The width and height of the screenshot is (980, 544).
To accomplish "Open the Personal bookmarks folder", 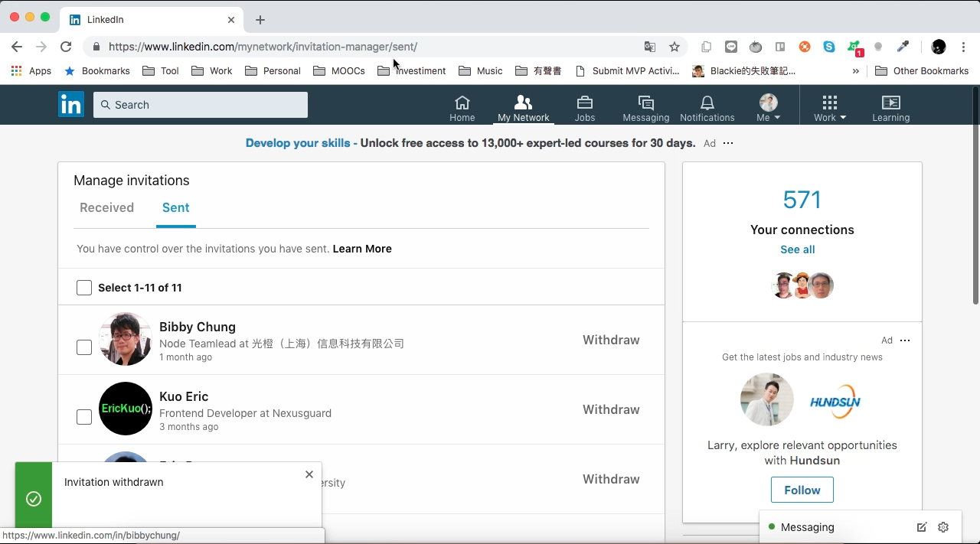I will 273,70.
